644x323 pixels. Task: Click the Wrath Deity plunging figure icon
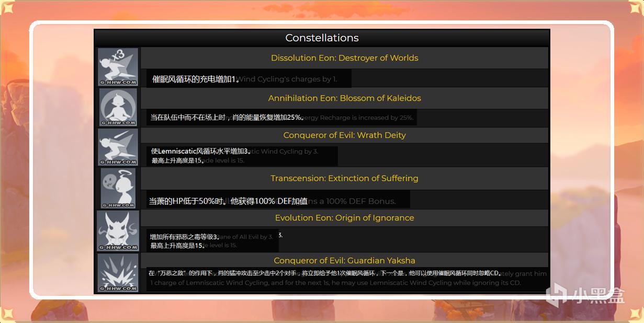click(x=118, y=147)
